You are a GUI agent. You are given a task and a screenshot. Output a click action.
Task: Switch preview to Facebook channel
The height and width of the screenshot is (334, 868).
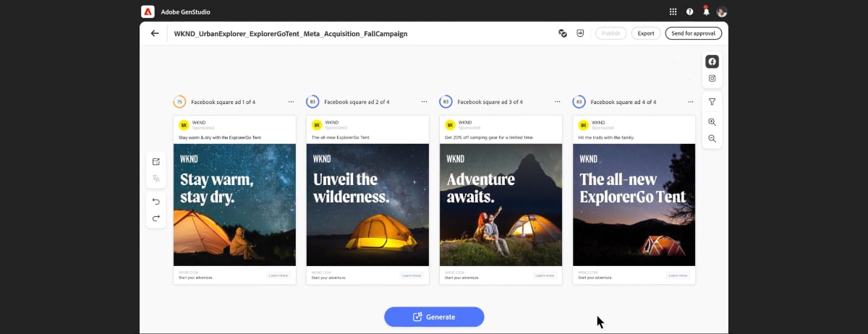tap(712, 61)
